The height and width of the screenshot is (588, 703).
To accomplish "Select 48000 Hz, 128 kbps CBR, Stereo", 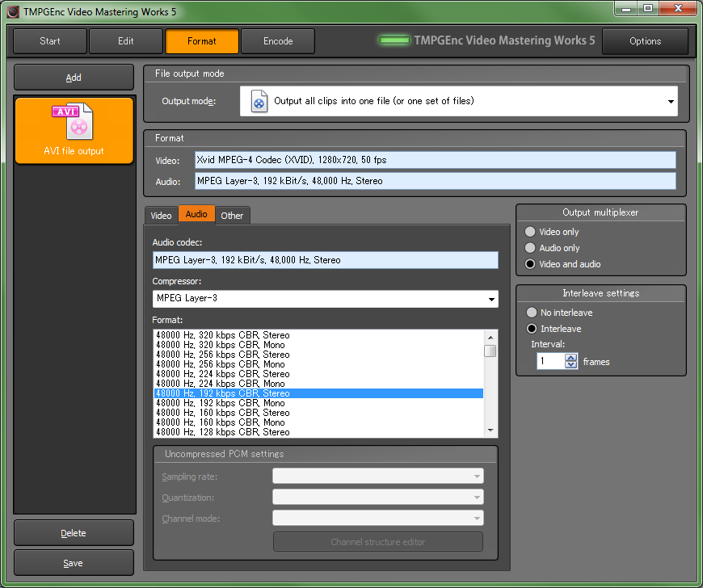I will 318,432.
